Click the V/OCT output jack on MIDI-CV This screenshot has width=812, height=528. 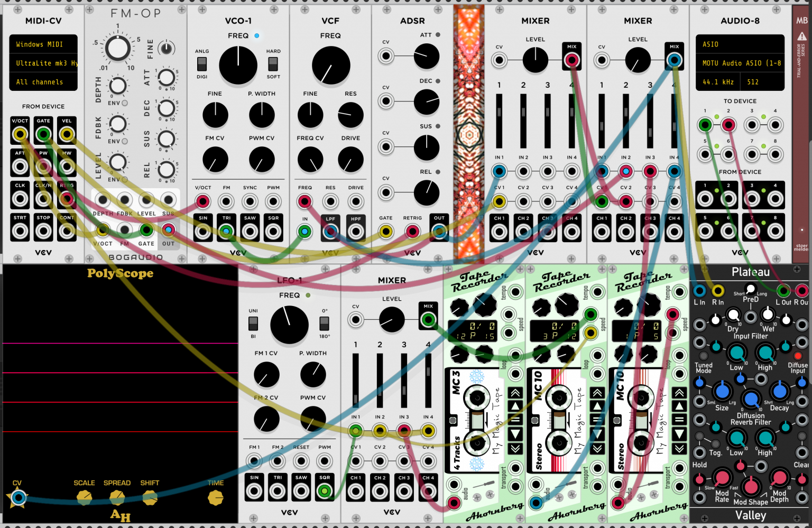pyautogui.click(x=20, y=134)
